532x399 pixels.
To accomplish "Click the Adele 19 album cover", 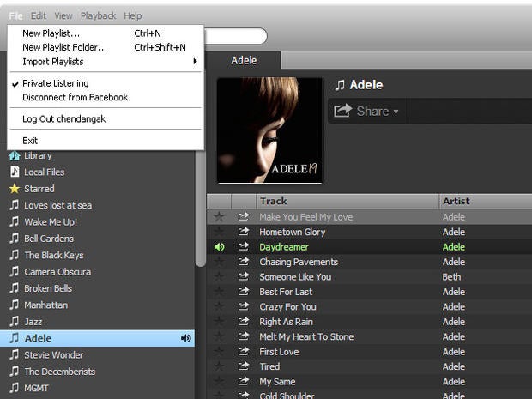I will pyautogui.click(x=270, y=130).
